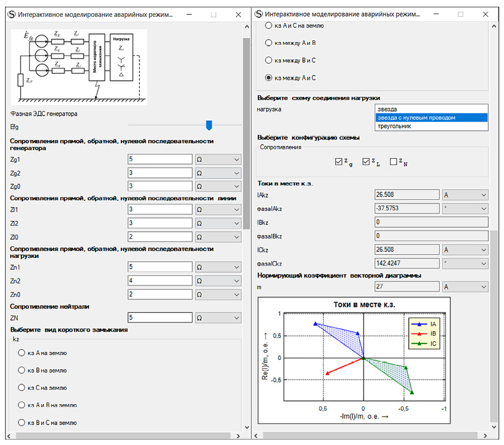The image size is (504, 445).
Task: Open the Zg1 unit dropdown
Action: pos(218,160)
